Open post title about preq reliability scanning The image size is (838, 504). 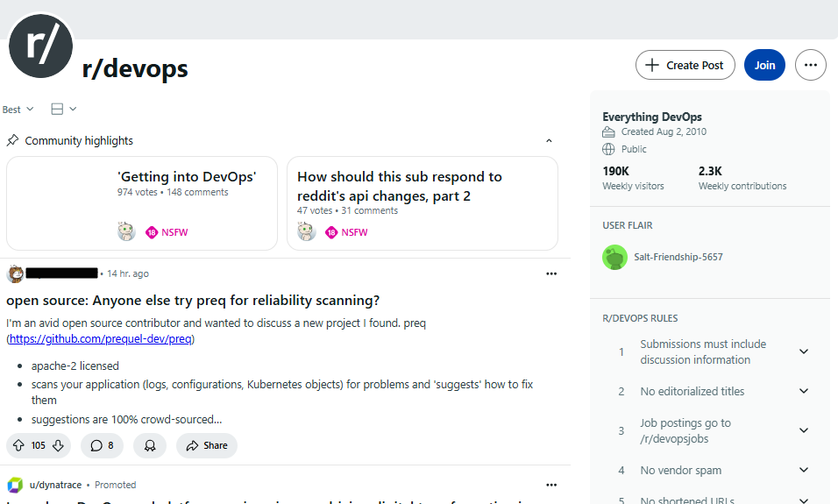[x=193, y=301]
